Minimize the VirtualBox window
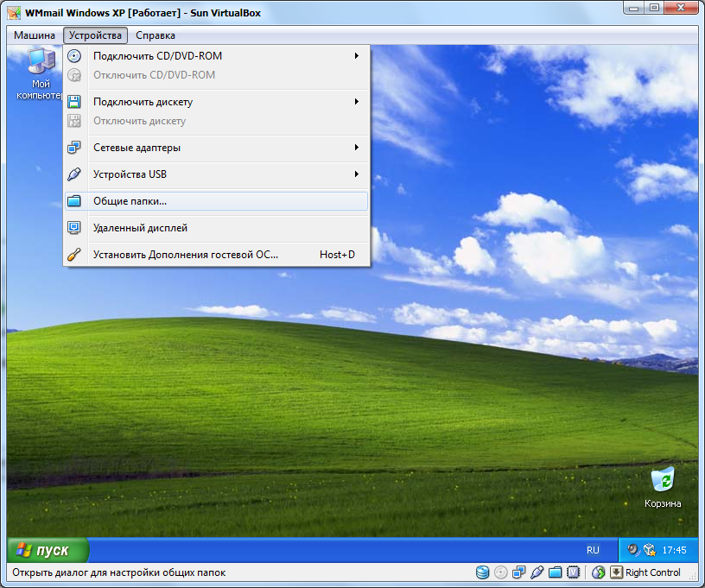 coord(634,8)
